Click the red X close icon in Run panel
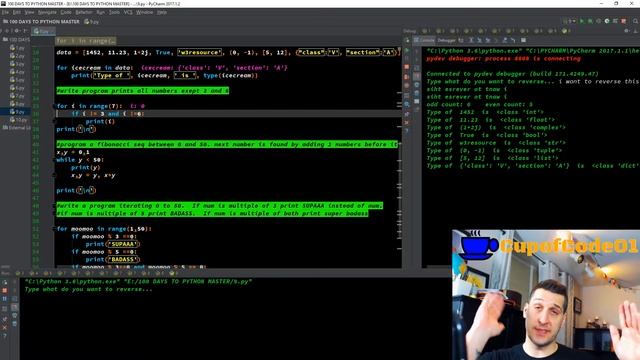640x360 pixels. pos(4,327)
